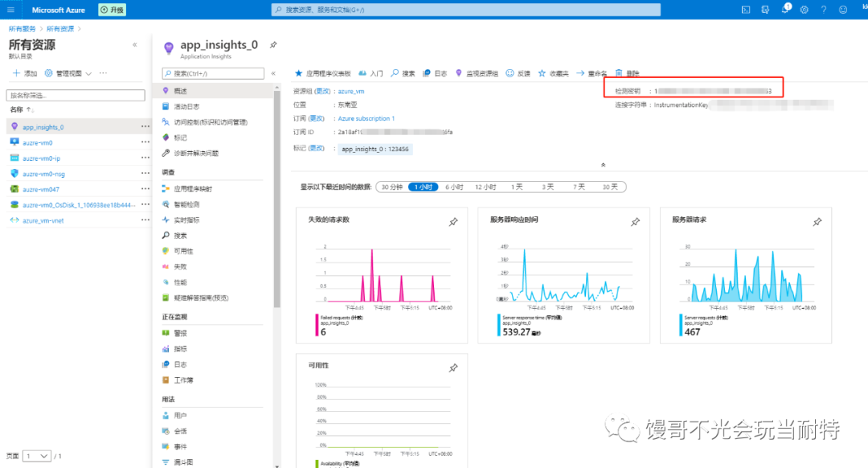Select 1 小时 time range
The height and width of the screenshot is (468, 868).
point(423,187)
